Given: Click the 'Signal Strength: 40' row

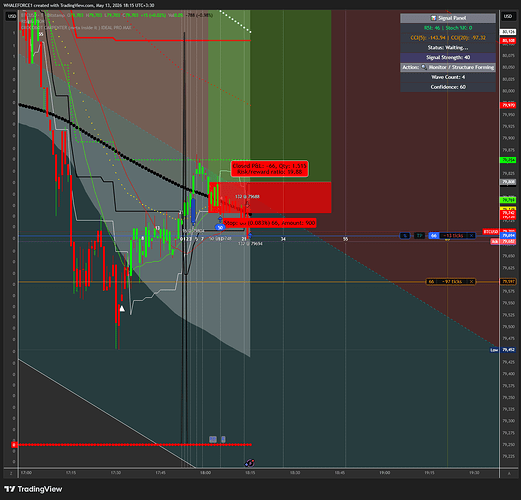Looking at the screenshot, I should (x=448, y=57).
